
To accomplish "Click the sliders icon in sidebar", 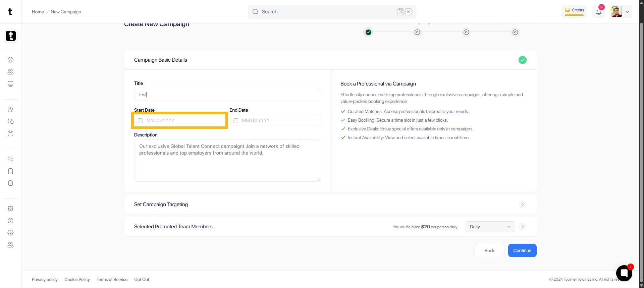I will (x=10, y=159).
